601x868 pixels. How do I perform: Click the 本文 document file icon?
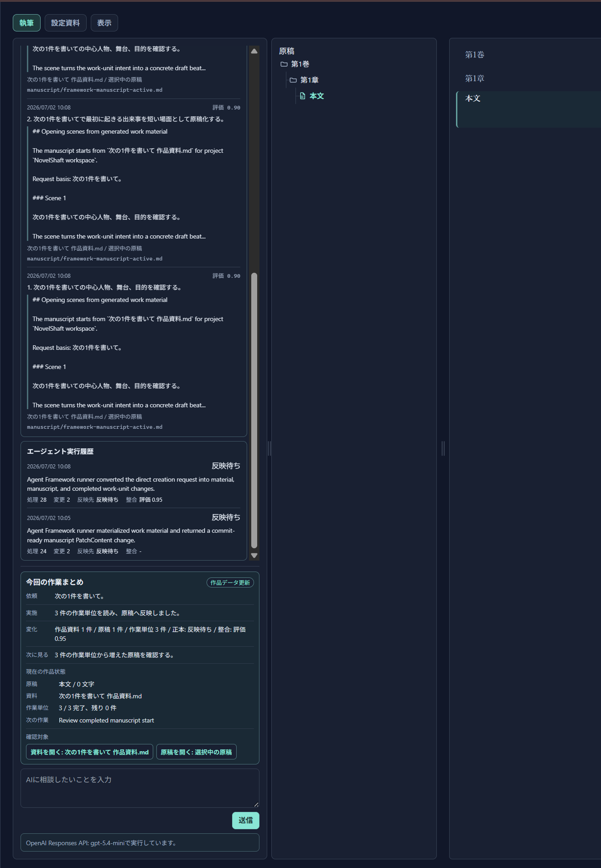302,96
